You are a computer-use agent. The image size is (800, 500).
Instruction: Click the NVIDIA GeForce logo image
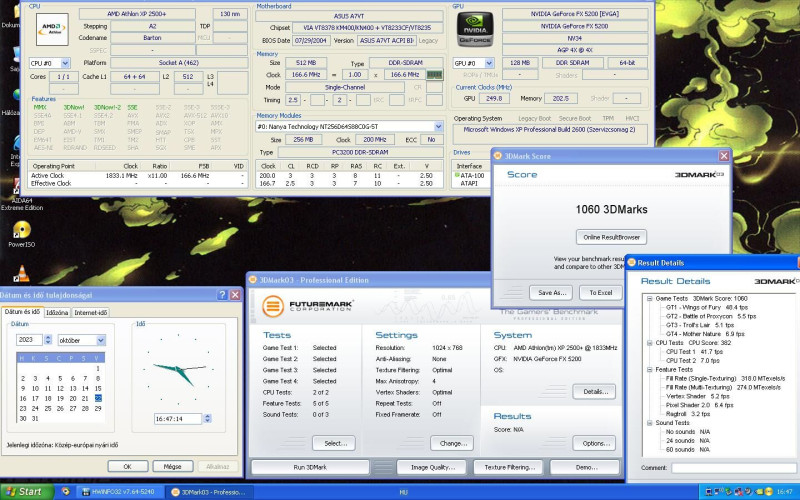coord(474,29)
